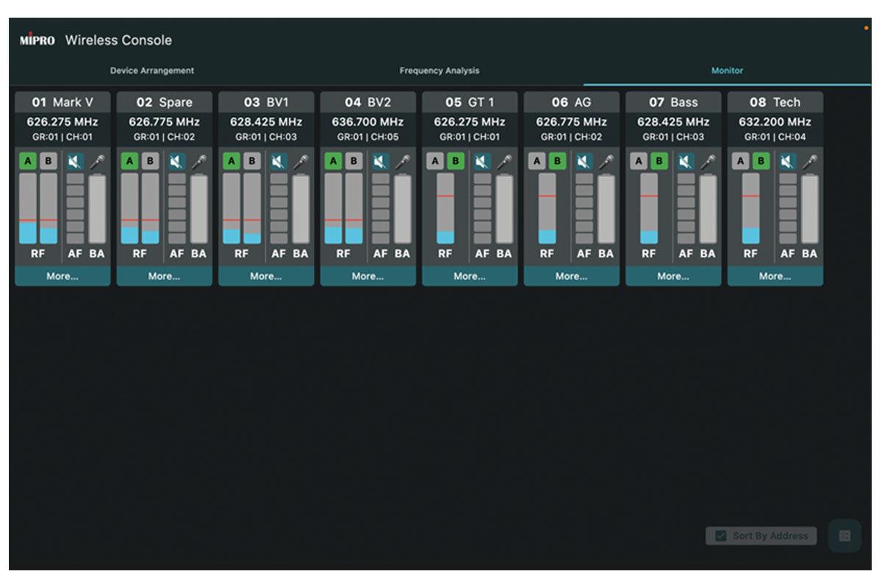The image size is (882, 588).
Task: Click the microphone icon on BV1 channel
Action: (x=301, y=162)
